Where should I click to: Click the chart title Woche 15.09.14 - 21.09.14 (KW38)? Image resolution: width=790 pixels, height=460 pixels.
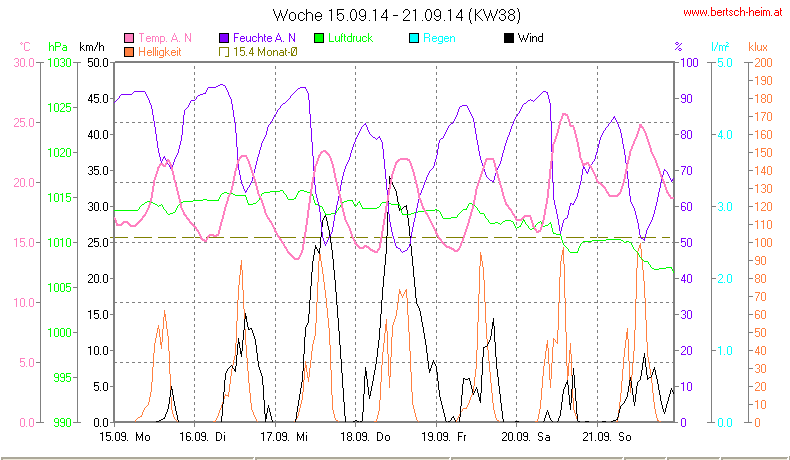(x=397, y=15)
